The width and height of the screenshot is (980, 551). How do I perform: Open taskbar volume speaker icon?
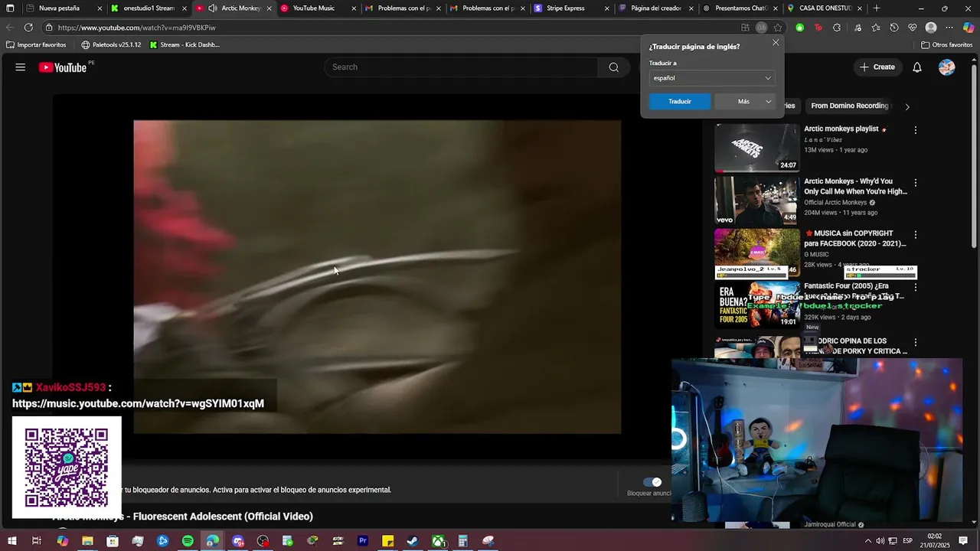pyautogui.click(x=880, y=541)
